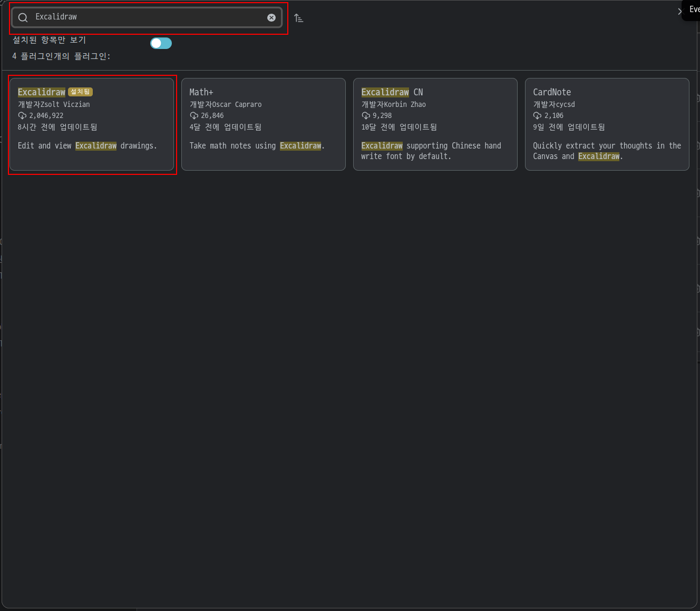The height and width of the screenshot is (611, 700).
Task: Click 'Quickly extract your thoughts' description
Action: [607, 151]
